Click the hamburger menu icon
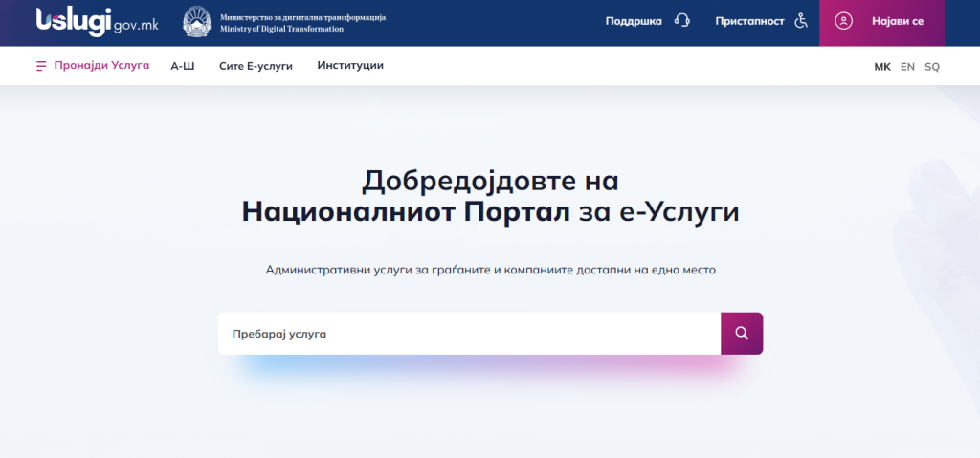 point(41,66)
